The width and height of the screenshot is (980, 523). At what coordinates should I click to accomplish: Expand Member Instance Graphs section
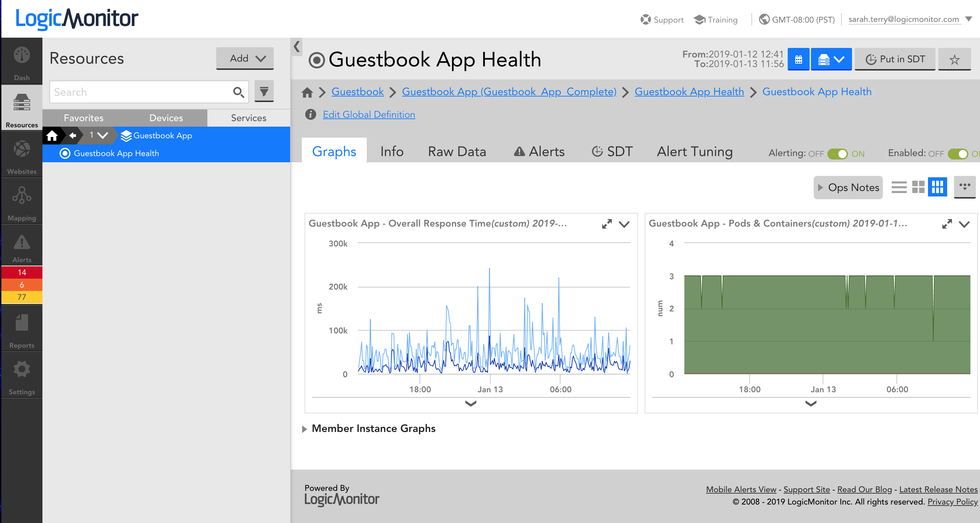(373, 429)
